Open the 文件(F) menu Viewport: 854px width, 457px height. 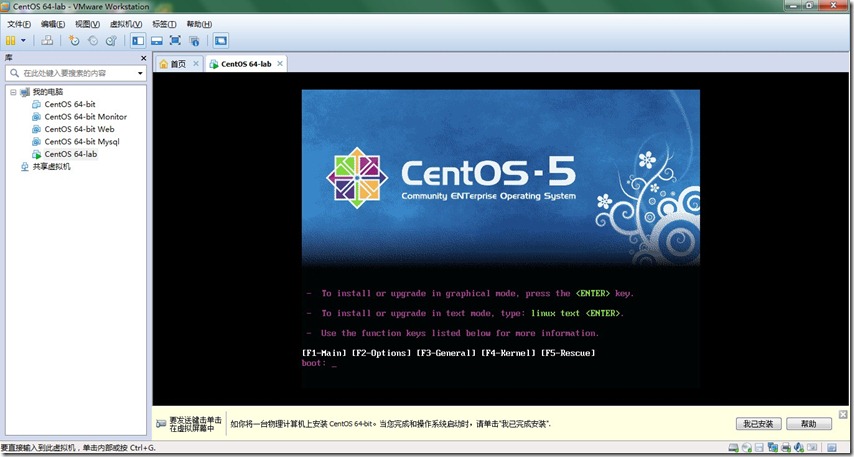19,25
